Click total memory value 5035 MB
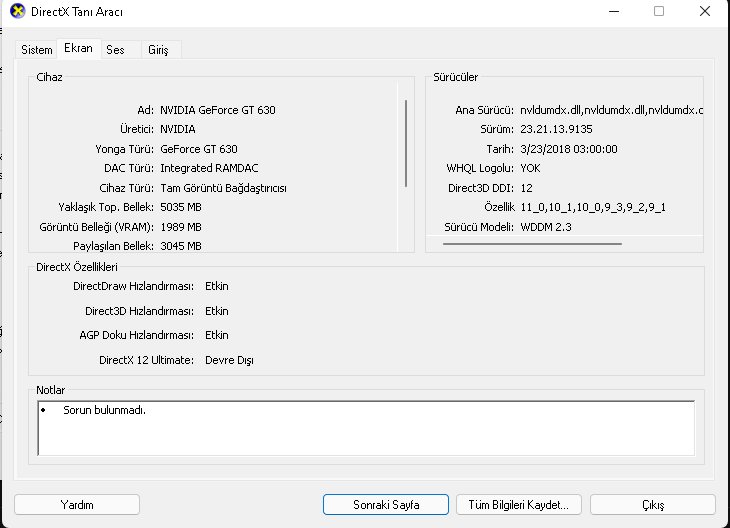The image size is (730, 528). click(181, 207)
